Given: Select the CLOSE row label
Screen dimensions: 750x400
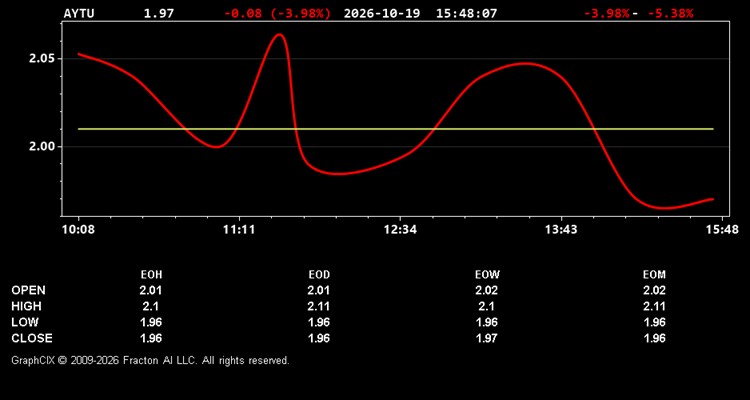Looking at the screenshot, I should pyautogui.click(x=32, y=338).
